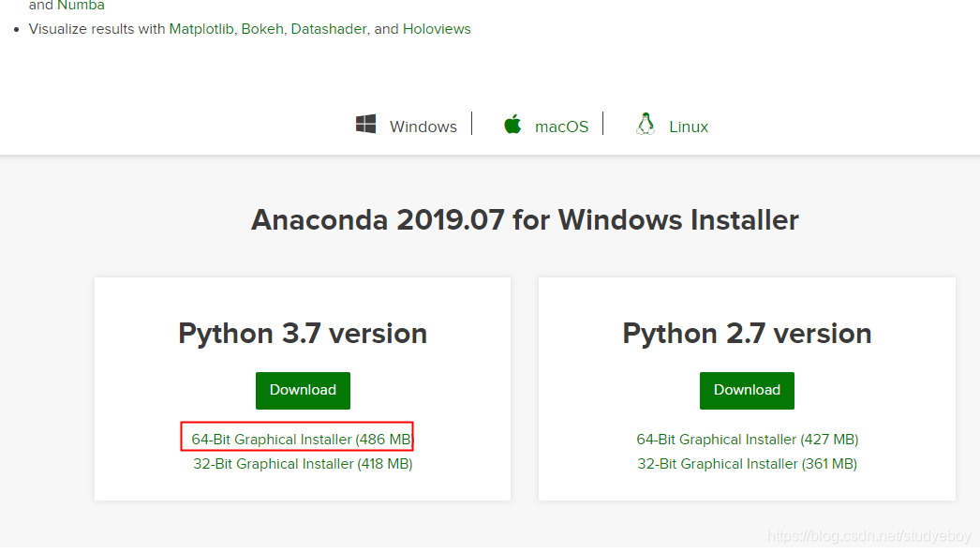Click the Anaconda 2019.07 for Windows Installer heading
Image resolution: width=980 pixels, height=553 pixels.
[x=525, y=220]
